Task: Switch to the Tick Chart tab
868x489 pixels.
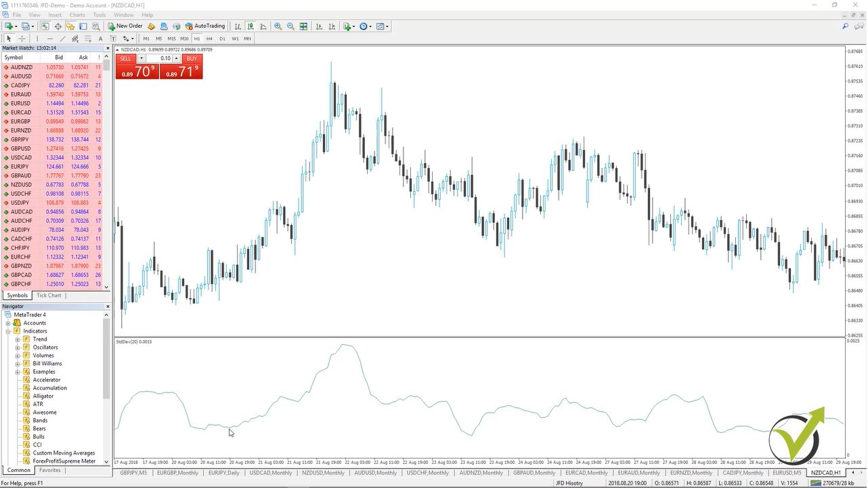Action: 49,295
